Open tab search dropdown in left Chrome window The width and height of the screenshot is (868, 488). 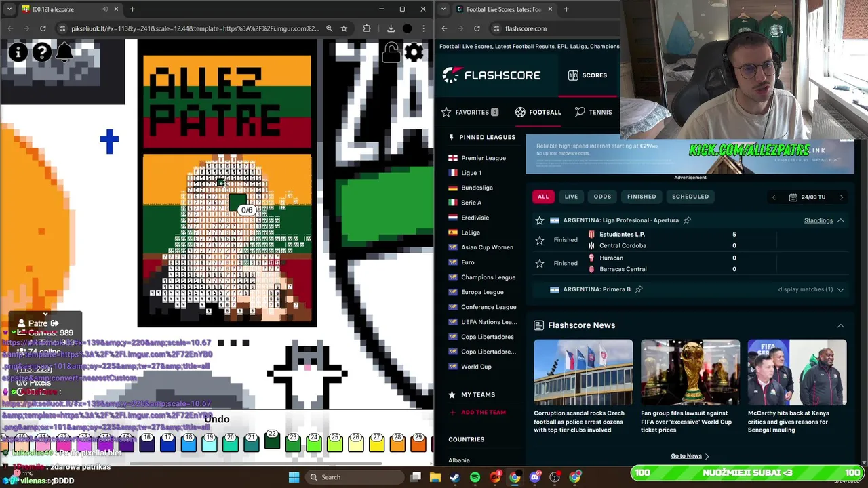(9, 9)
